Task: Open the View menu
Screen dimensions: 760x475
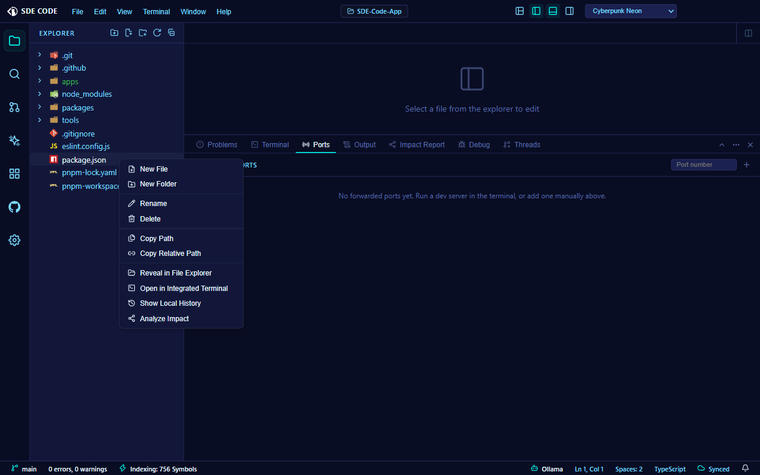Action: pos(124,12)
